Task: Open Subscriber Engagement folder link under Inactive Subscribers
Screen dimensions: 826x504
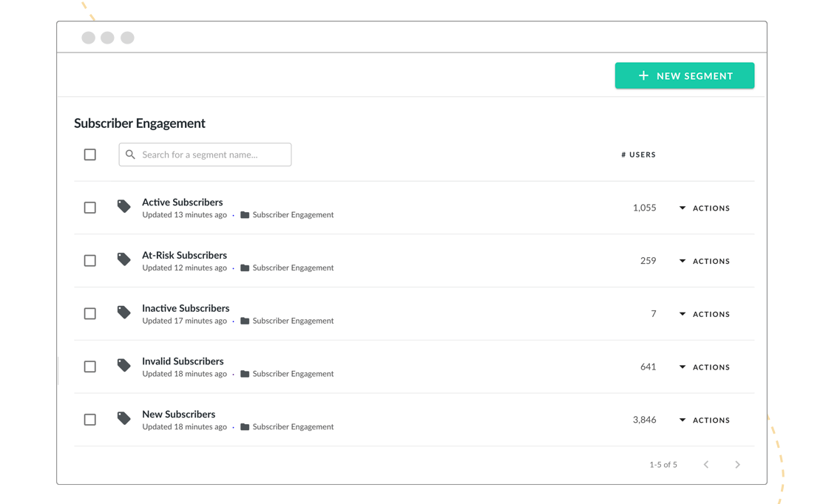Action: [x=293, y=321]
